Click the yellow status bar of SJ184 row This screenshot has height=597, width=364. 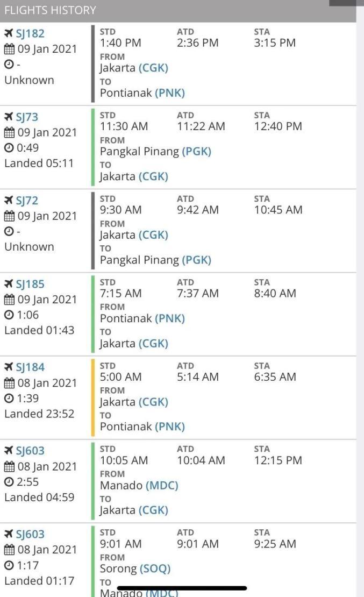tap(93, 397)
